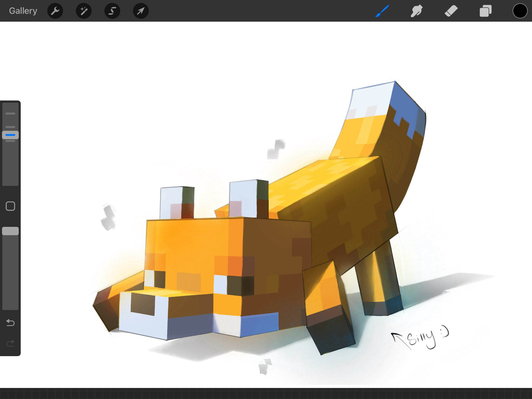Select the Smudge tool
The image size is (532, 399).
click(416, 11)
